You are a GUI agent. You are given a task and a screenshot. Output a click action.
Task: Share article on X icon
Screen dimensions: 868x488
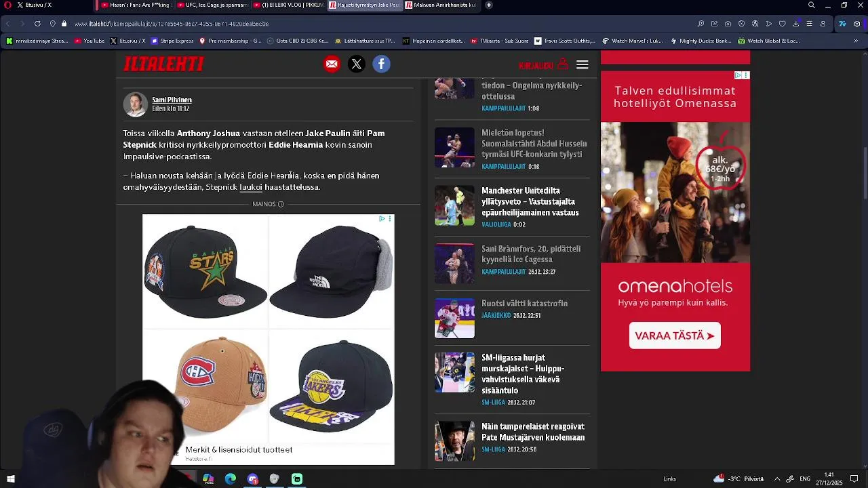357,64
